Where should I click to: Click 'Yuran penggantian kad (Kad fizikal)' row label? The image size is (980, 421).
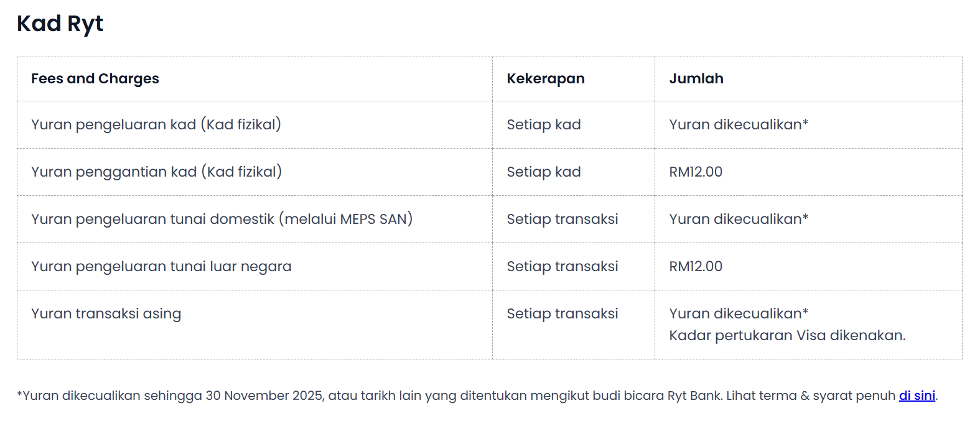(157, 172)
